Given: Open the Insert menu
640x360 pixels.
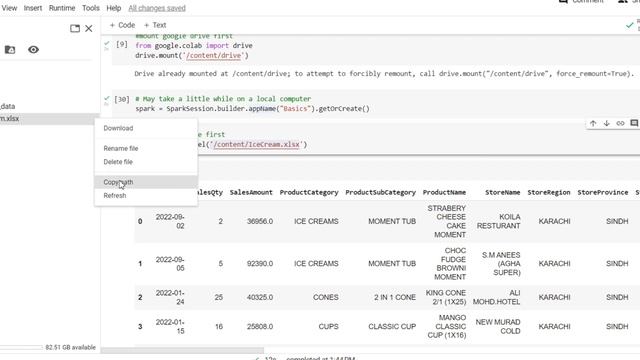Looking at the screenshot, I should (33, 8).
